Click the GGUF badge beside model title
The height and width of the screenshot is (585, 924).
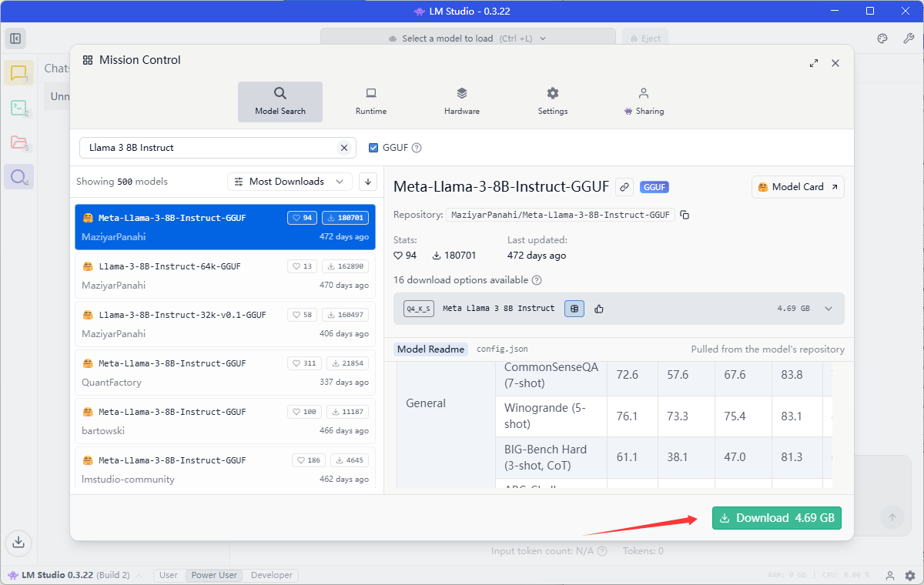pyautogui.click(x=654, y=187)
